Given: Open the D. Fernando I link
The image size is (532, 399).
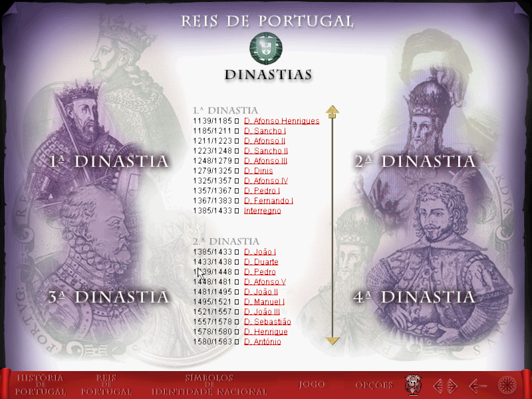Looking at the screenshot, I should click(x=269, y=201).
